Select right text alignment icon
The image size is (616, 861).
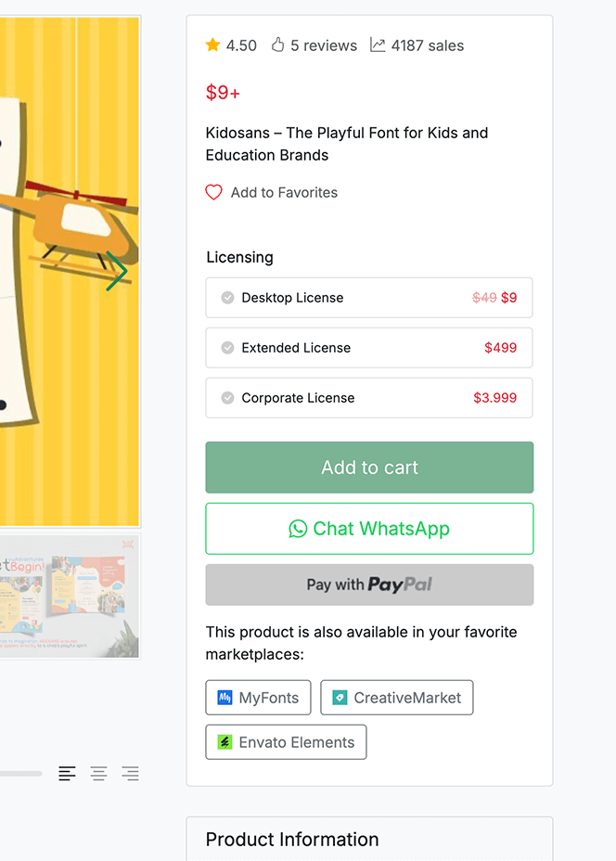pos(130,773)
